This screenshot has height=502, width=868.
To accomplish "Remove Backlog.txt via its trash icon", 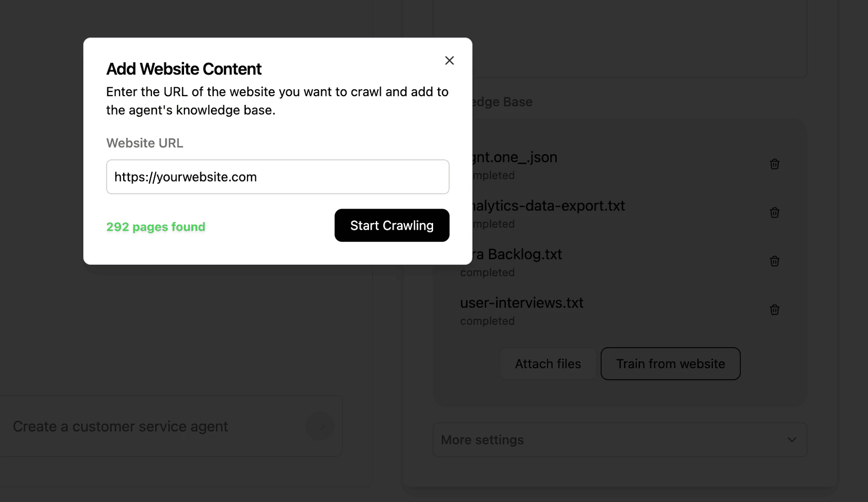I will (x=774, y=261).
